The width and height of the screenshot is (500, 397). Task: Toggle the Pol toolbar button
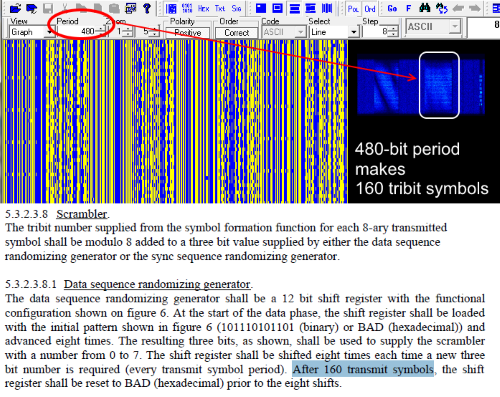(353, 9)
